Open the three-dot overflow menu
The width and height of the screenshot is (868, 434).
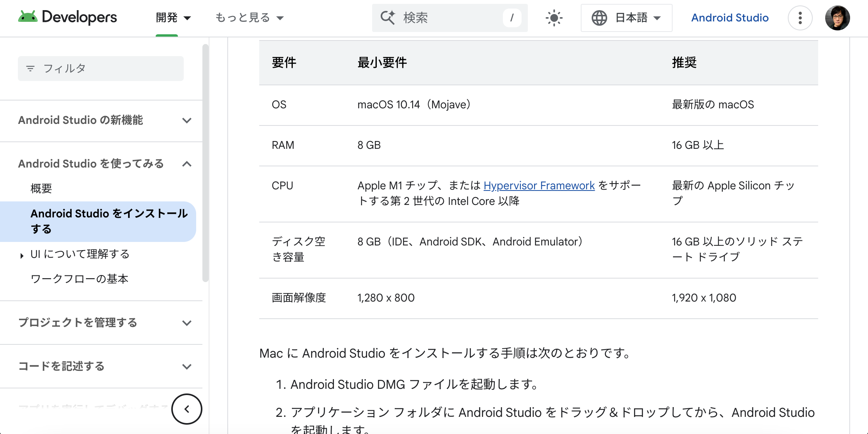click(x=800, y=18)
